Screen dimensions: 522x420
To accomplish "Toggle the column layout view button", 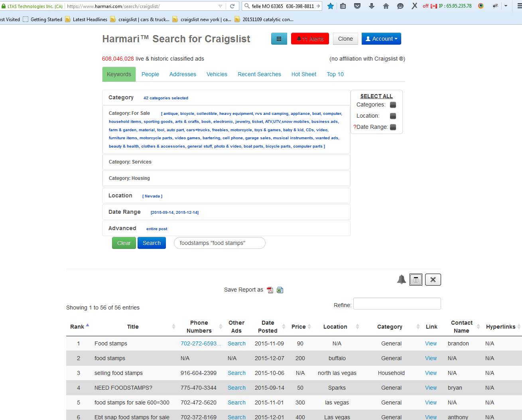I will pyautogui.click(x=416, y=280).
